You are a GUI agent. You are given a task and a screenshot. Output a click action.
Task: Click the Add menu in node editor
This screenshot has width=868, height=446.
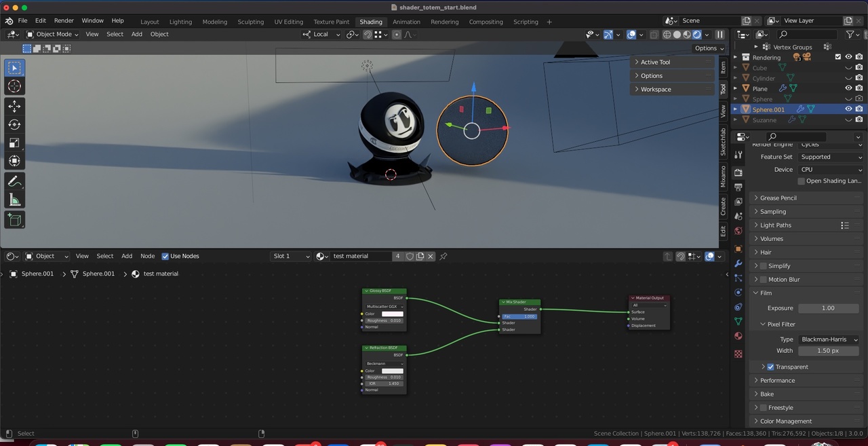(x=127, y=256)
